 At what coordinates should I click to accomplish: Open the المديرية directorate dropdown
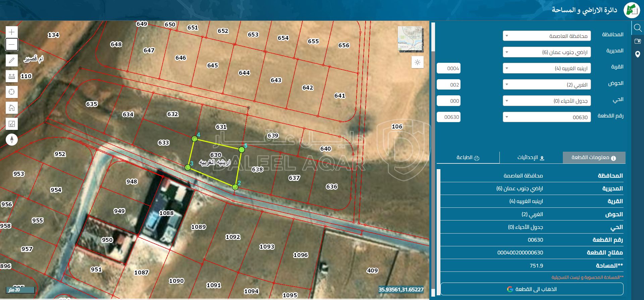point(546,52)
